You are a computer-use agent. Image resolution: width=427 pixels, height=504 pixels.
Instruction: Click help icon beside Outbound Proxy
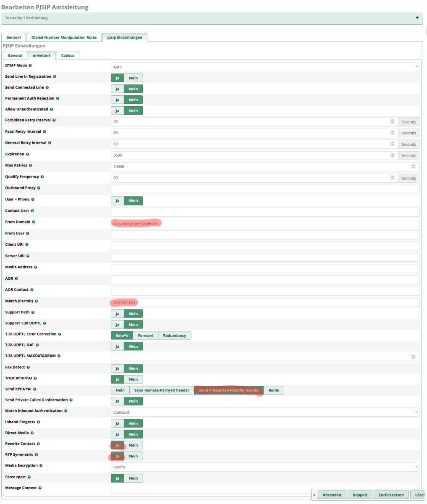(x=39, y=188)
